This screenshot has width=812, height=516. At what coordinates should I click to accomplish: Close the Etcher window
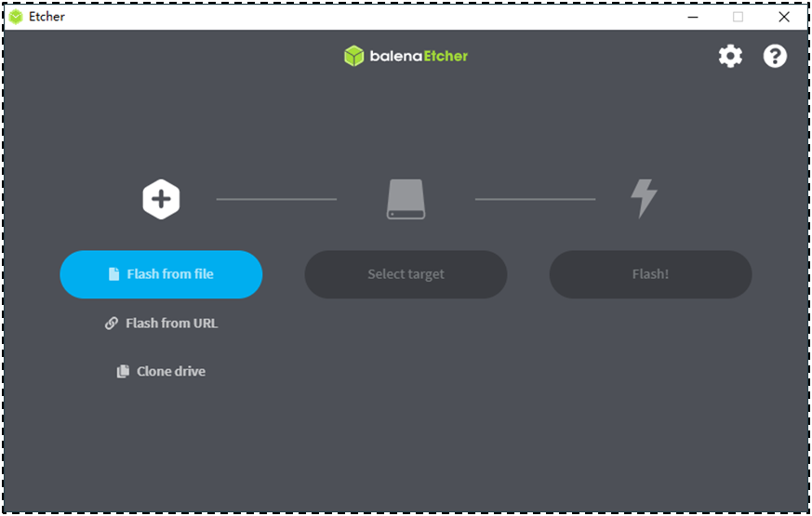coord(784,17)
